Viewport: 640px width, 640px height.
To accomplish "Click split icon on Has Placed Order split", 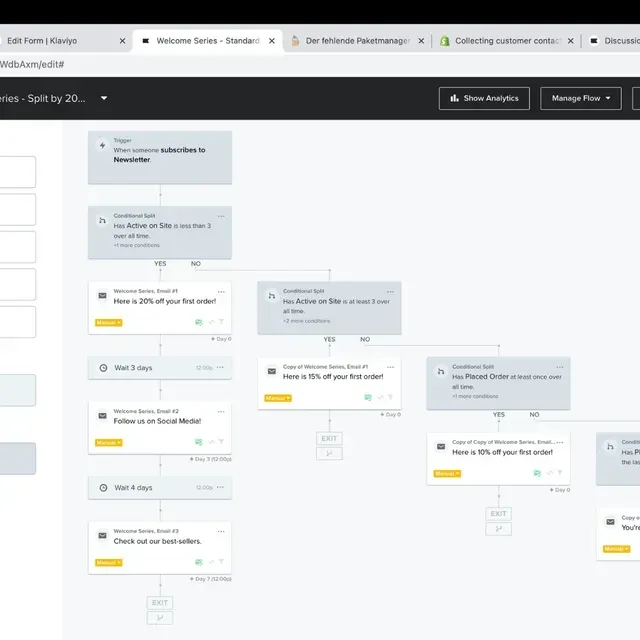I will pos(441,371).
